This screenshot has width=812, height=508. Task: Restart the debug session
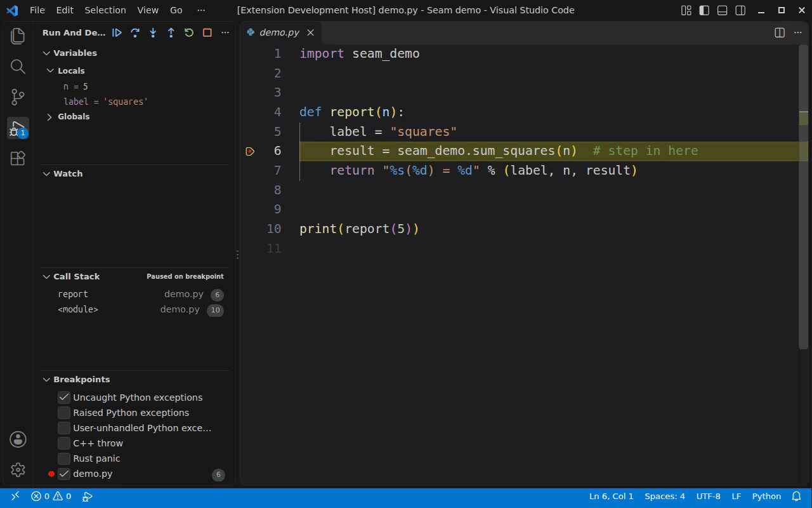[x=189, y=32]
